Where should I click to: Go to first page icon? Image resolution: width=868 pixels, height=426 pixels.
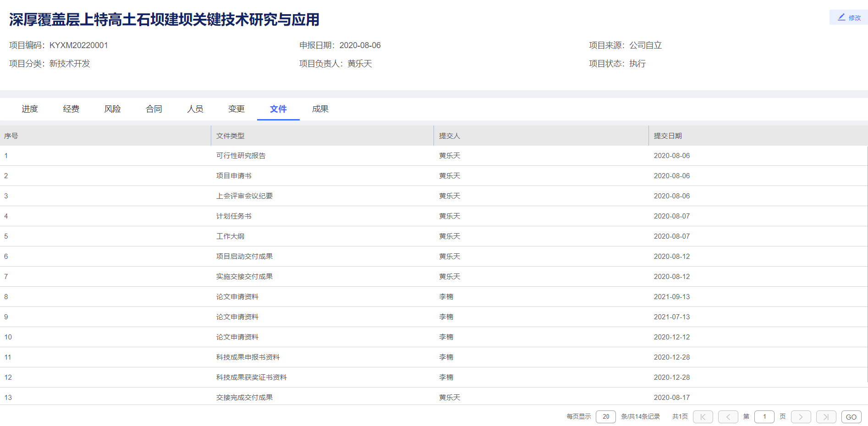(703, 417)
